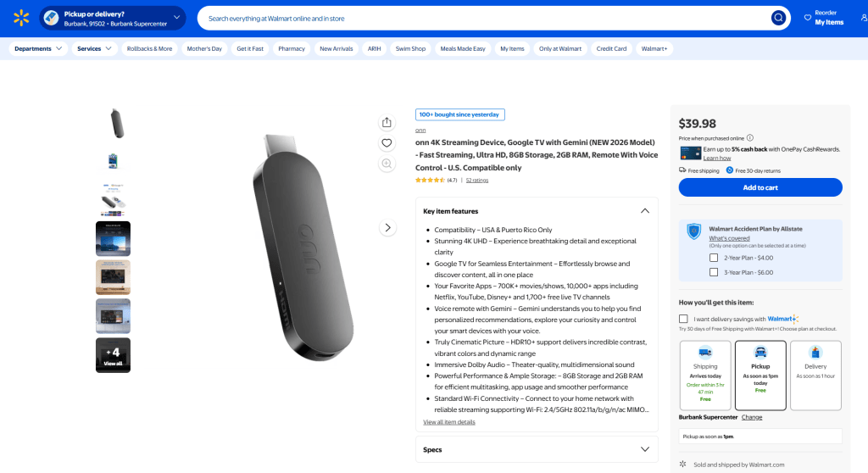Open the Departments menu

pos(38,48)
